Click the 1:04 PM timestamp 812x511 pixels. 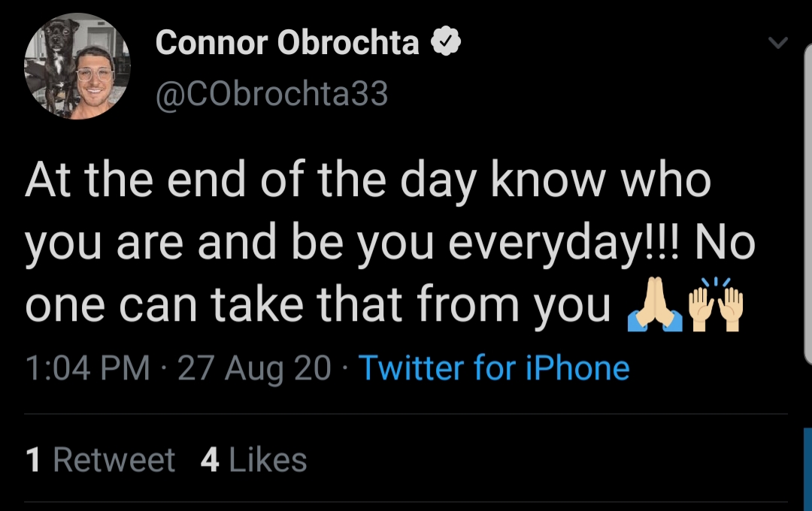point(87,368)
